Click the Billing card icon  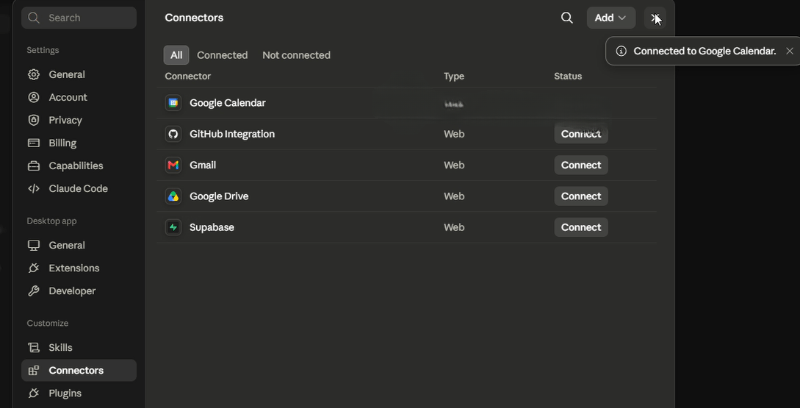tap(34, 143)
